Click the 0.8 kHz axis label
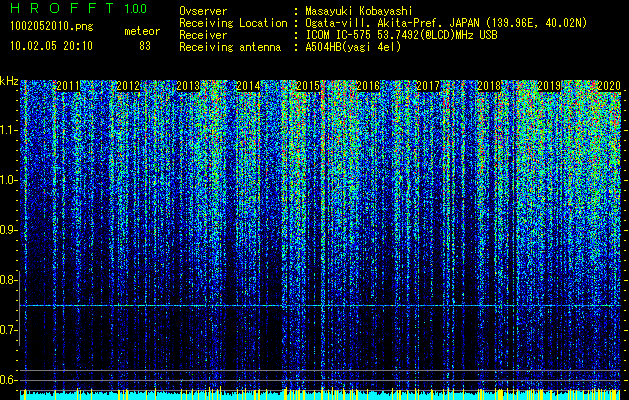This screenshot has height=400, width=629. pyautogui.click(x=9, y=280)
